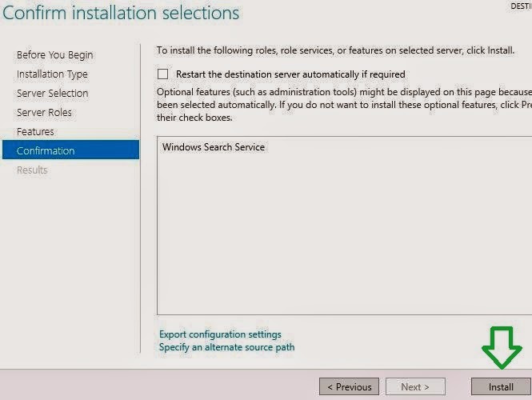The width and height of the screenshot is (532, 400).
Task: Select the highlighted Confirmation step
Action: [70, 150]
